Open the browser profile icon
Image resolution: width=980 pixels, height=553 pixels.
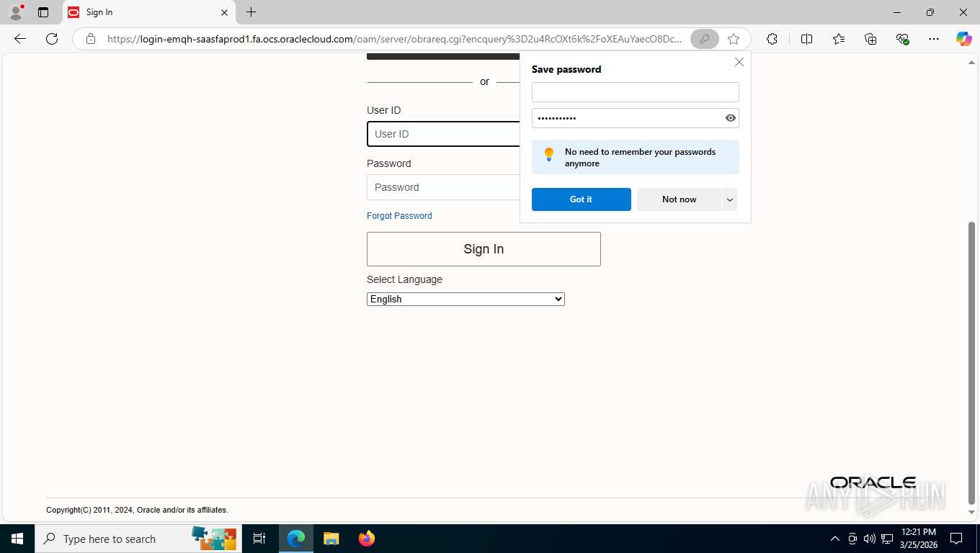16,12
